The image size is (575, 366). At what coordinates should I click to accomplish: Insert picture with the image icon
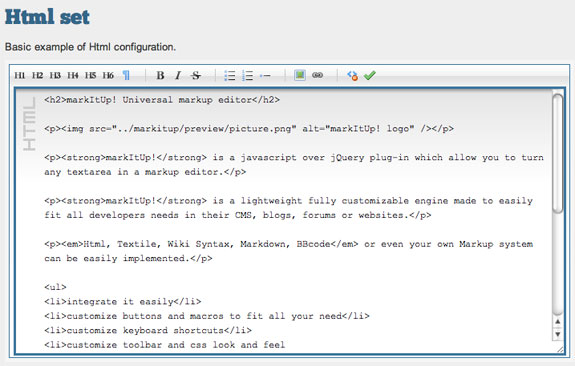300,75
